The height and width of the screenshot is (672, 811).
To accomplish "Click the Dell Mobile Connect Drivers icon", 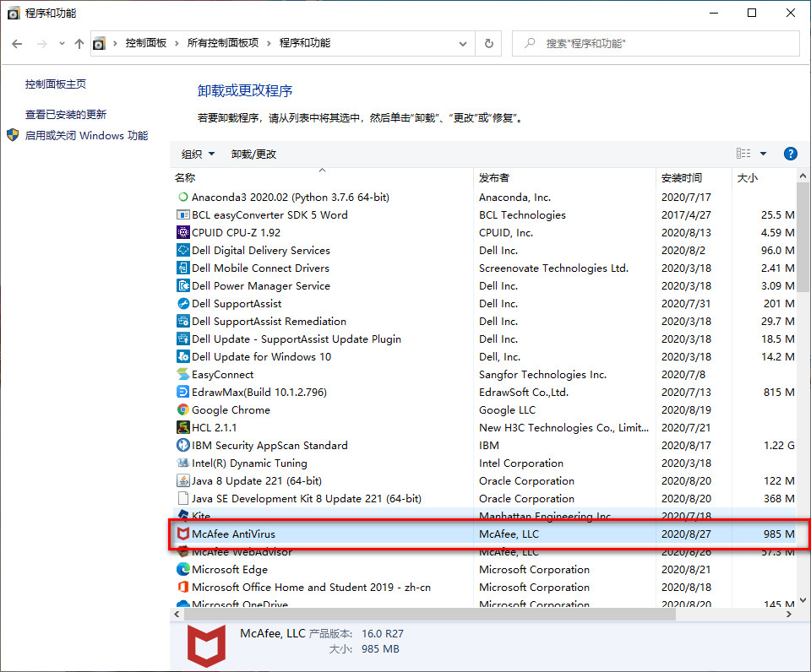I will (182, 268).
